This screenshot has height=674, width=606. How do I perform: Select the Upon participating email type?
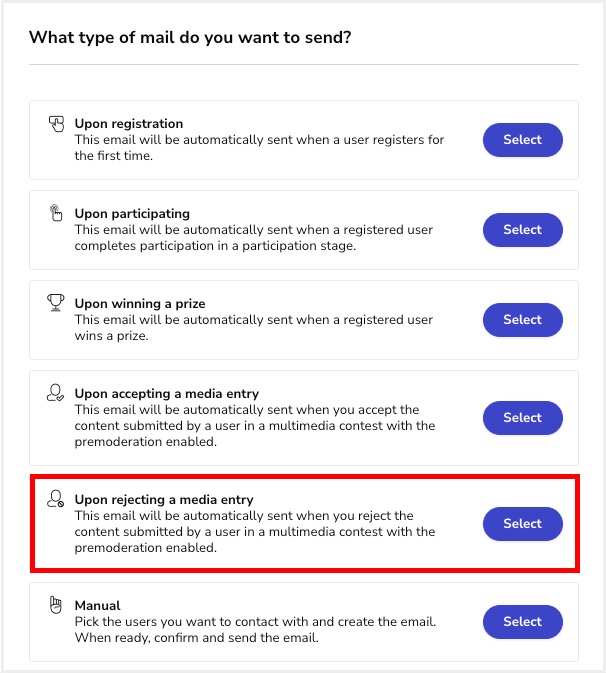pos(523,230)
